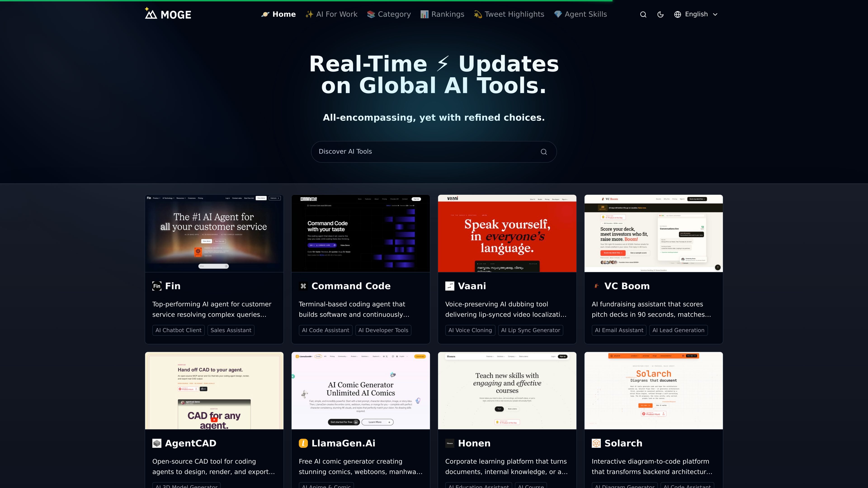Click LlamaGen description 'Free AI comic generator creating'

350,462
